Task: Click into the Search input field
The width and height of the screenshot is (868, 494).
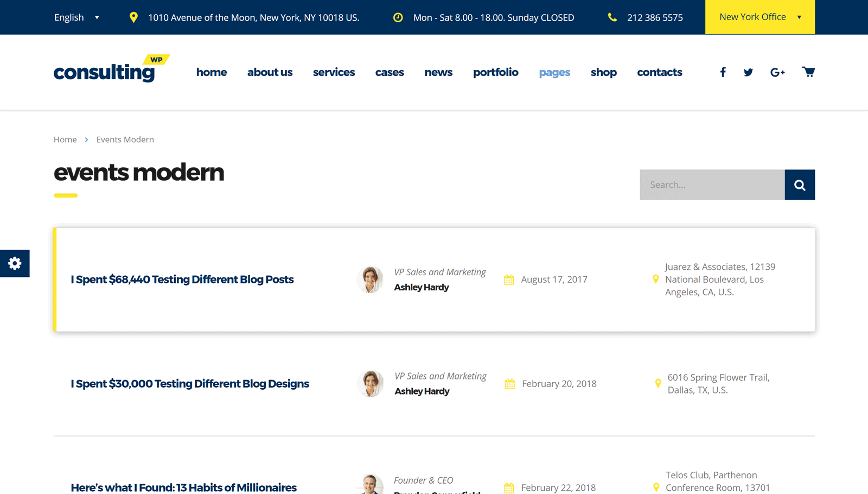Action: pyautogui.click(x=712, y=185)
